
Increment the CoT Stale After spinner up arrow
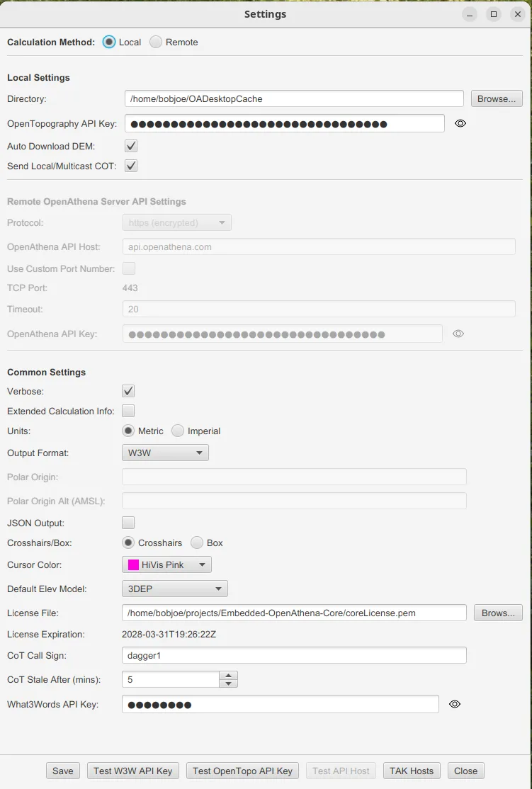pyautogui.click(x=229, y=675)
